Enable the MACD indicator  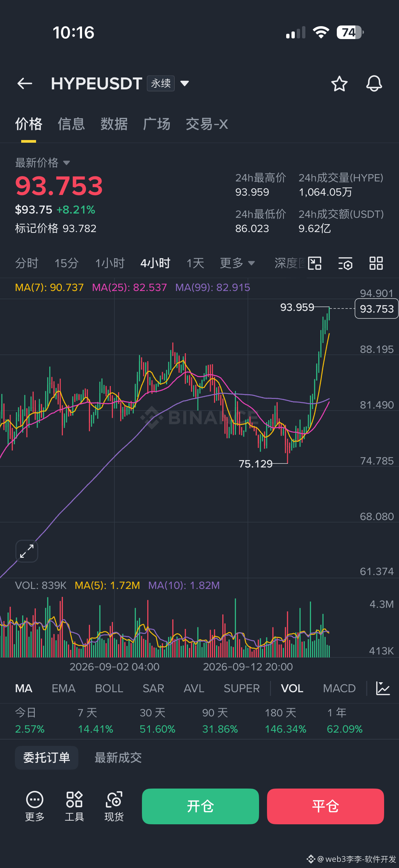pos(339,688)
